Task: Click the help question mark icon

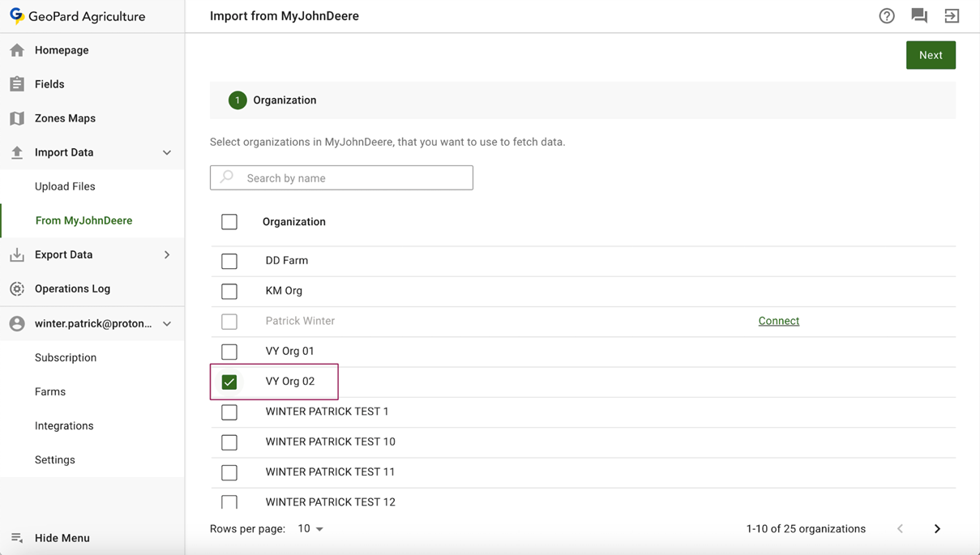Action: coord(887,16)
